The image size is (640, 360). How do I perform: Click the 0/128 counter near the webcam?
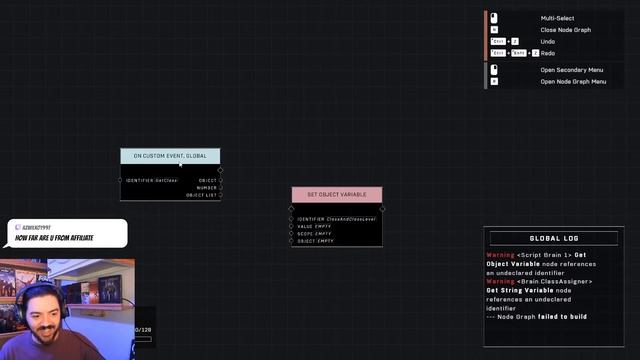(x=143, y=329)
